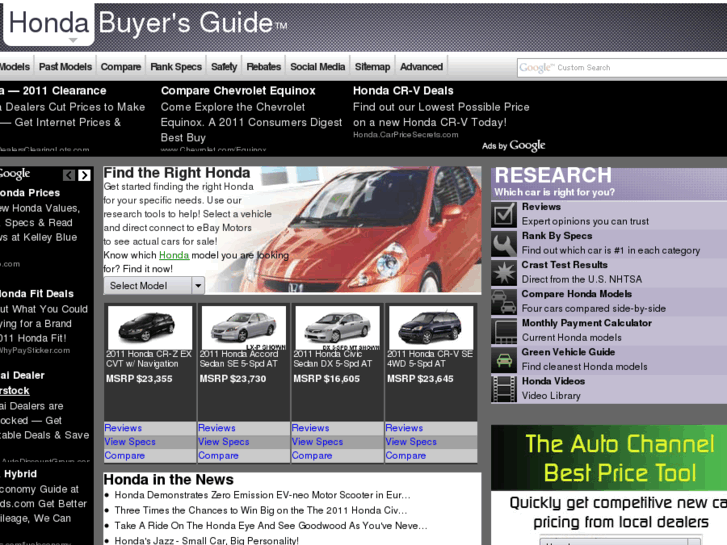Image resolution: width=727 pixels, height=545 pixels.
Task: Click the Ads by Google label
Action: pyautogui.click(x=514, y=146)
